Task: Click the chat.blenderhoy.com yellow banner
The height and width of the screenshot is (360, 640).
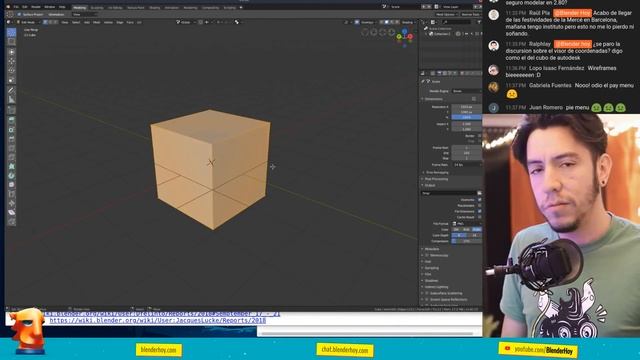Action: 344,350
